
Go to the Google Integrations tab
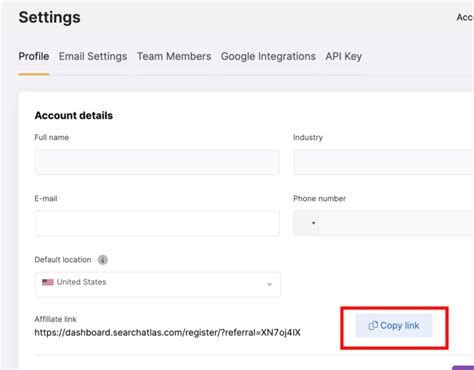click(x=268, y=56)
